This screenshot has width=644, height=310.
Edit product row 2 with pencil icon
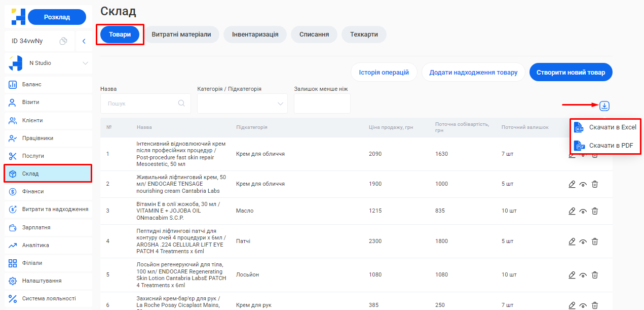pyautogui.click(x=572, y=184)
